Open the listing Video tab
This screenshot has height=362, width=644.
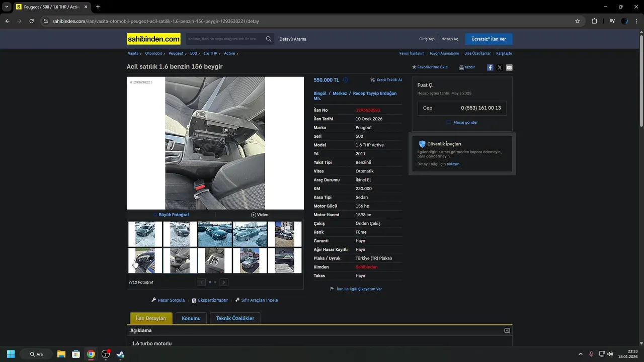tap(260, 215)
